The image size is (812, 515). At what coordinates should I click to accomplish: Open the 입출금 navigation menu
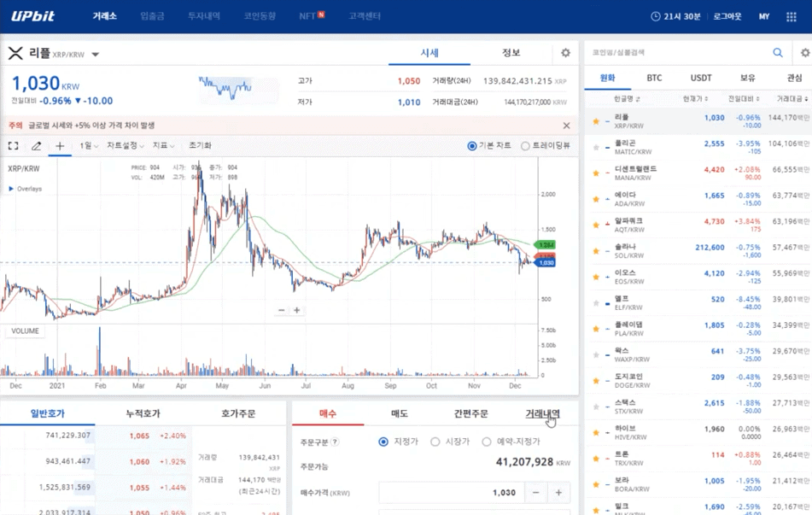(152, 16)
